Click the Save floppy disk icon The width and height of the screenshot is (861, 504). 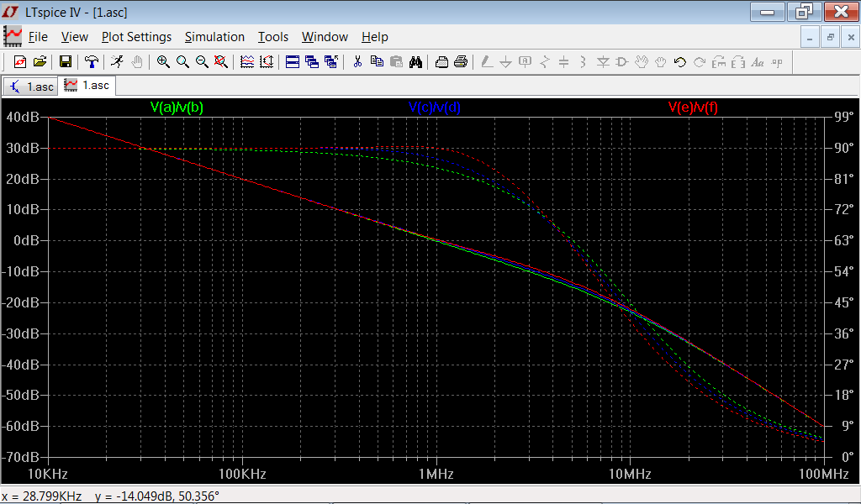(x=65, y=61)
